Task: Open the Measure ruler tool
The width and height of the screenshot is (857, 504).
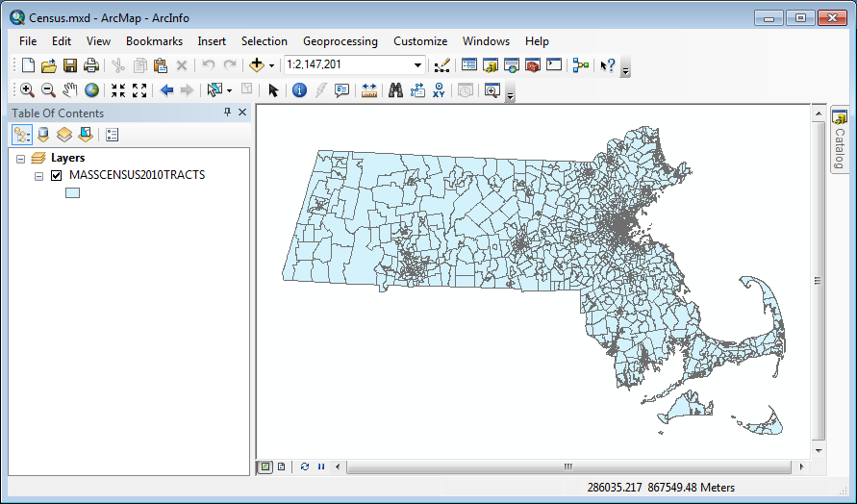Action: pyautogui.click(x=369, y=90)
